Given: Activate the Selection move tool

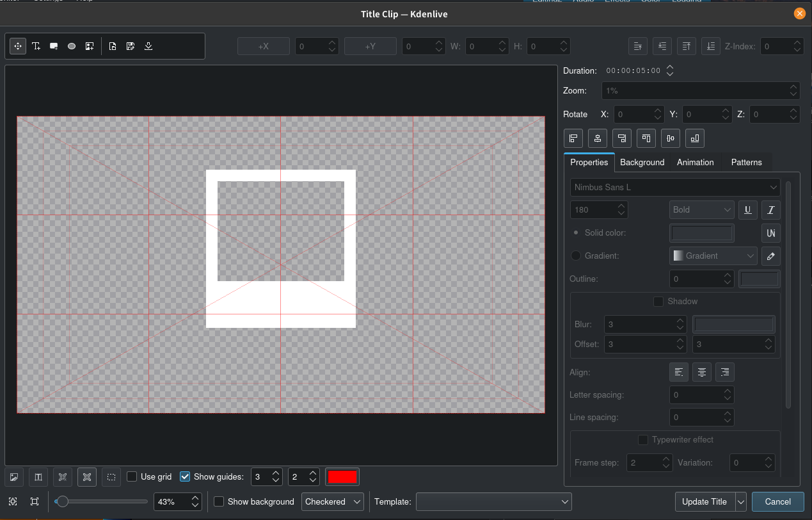Looking at the screenshot, I should point(18,46).
